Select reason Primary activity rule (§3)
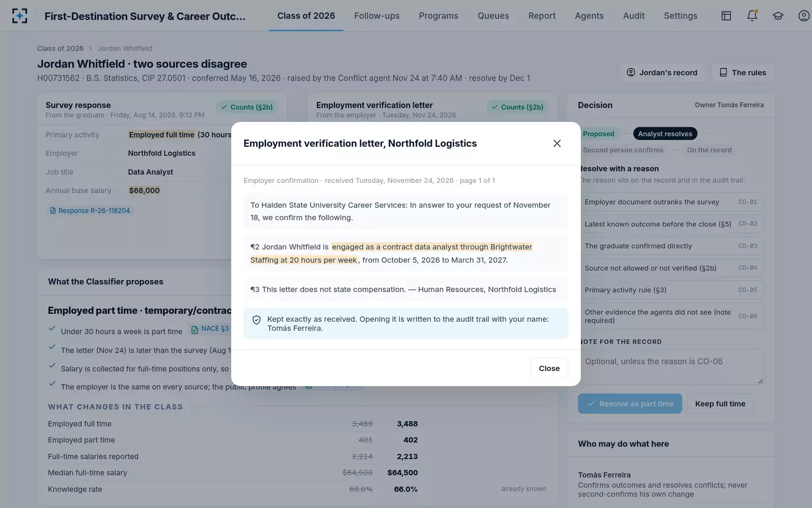The image size is (812, 508). (671, 290)
